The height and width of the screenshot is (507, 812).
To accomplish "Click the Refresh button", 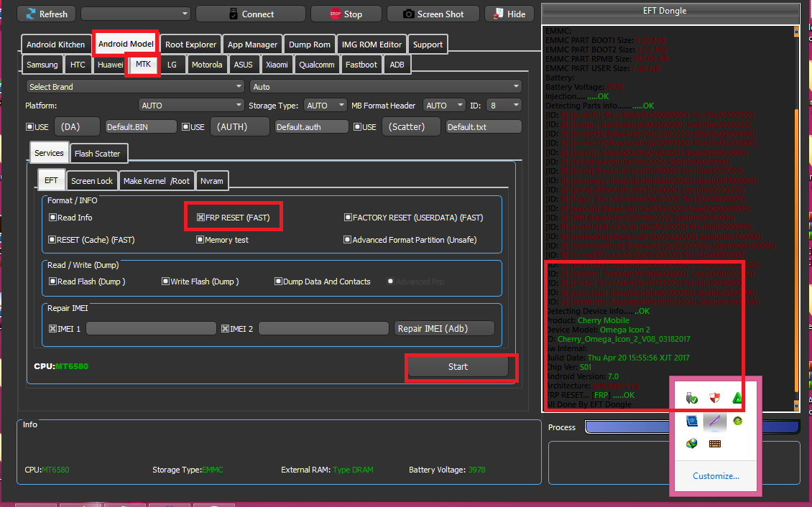I will pos(46,14).
